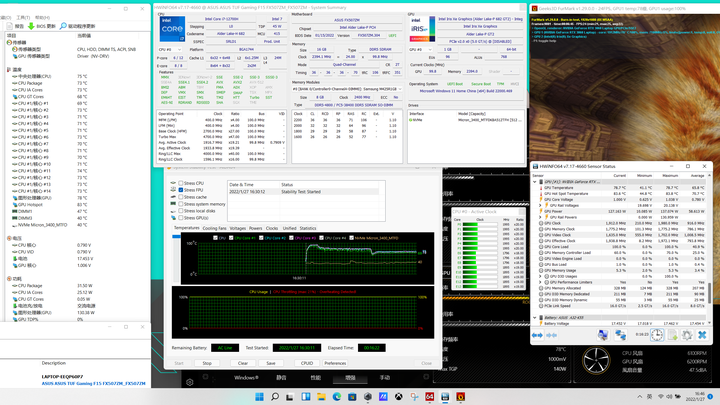Screen dimensions: 720x405
Task: Open the memory module selection dropdown
Action: coord(347,89)
